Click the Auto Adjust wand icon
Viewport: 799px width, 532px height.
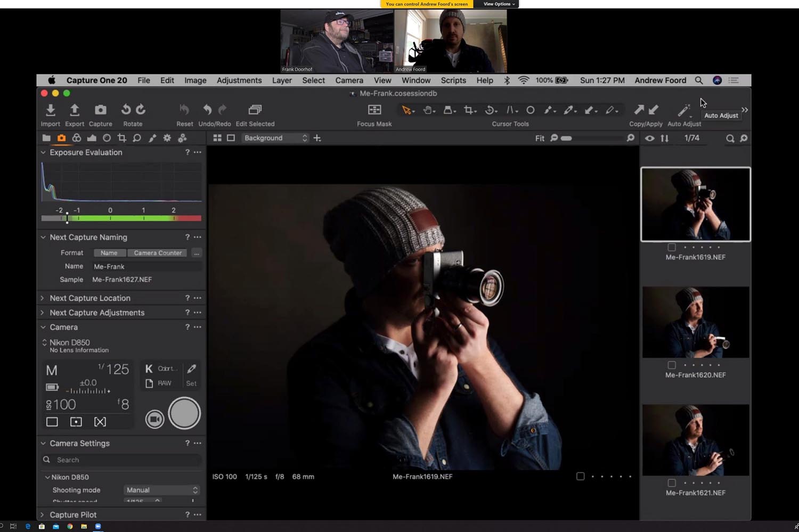683,110
